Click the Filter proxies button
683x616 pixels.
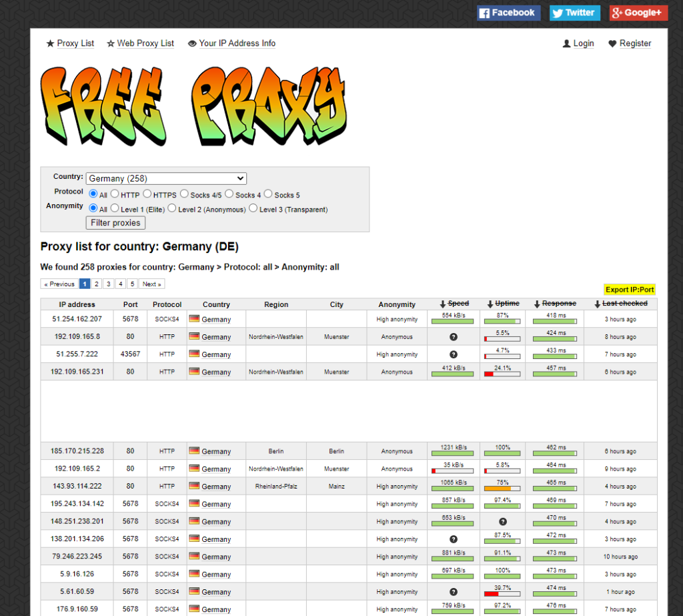[x=115, y=223]
